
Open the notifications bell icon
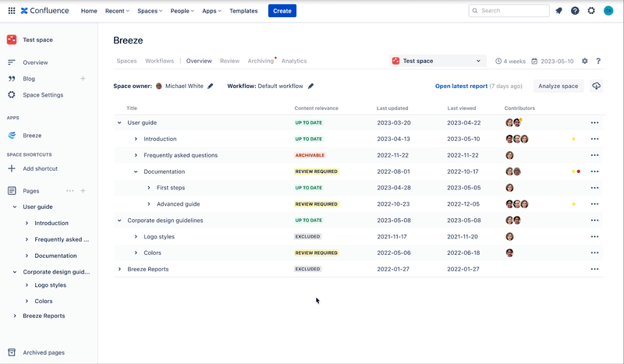click(x=559, y=11)
